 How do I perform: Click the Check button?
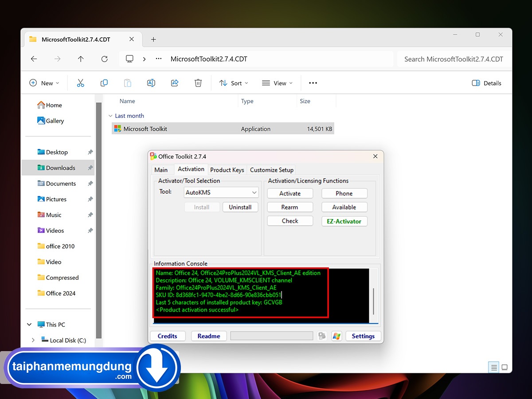point(290,221)
